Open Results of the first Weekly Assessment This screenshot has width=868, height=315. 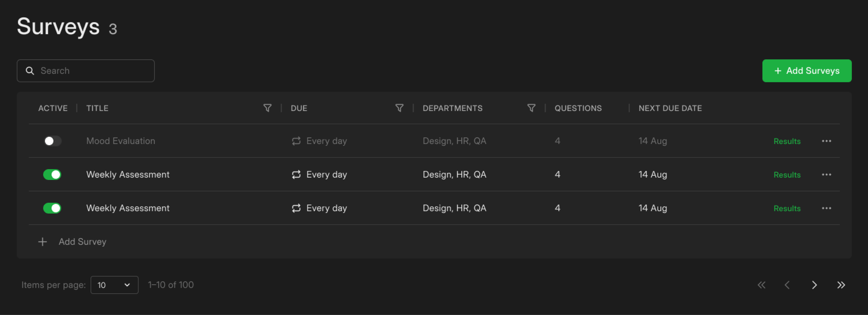tap(787, 175)
